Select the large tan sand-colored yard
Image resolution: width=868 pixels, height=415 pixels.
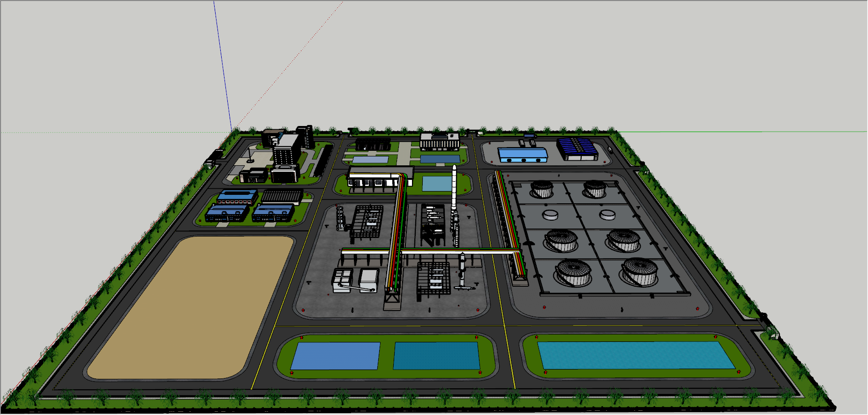point(191,307)
